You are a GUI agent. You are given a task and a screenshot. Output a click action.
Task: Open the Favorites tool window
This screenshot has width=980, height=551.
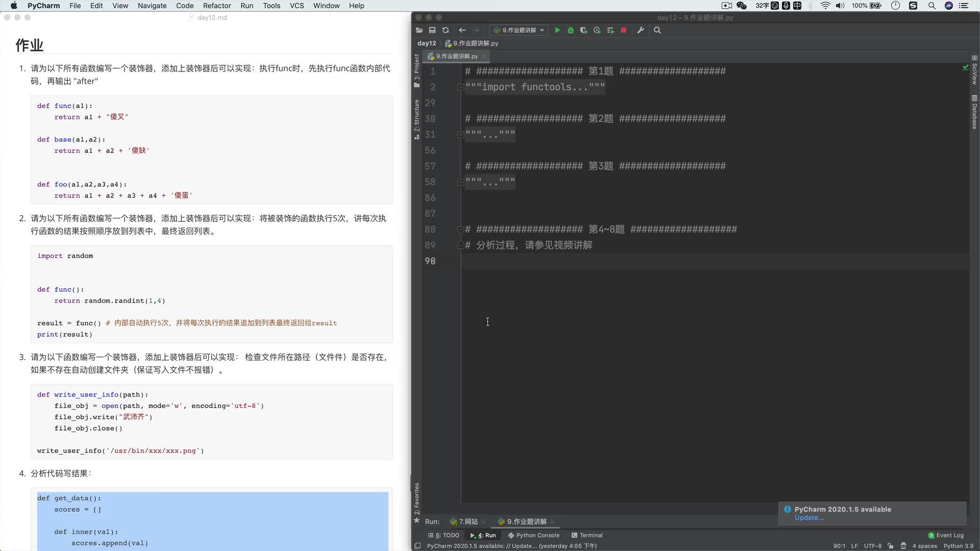[416, 503]
